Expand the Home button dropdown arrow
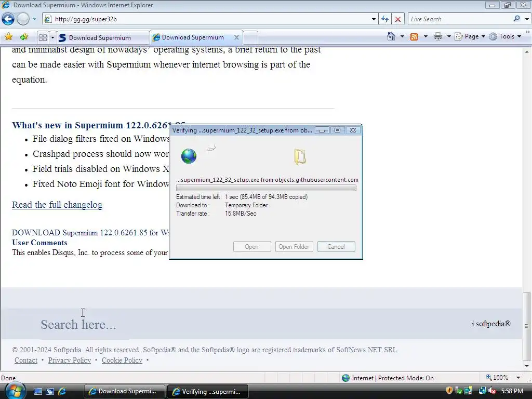This screenshot has height=399, width=532. click(403, 36)
